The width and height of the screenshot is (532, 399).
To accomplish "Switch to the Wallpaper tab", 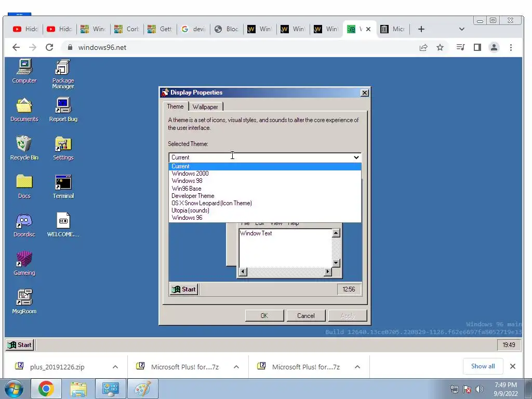I will coord(205,107).
